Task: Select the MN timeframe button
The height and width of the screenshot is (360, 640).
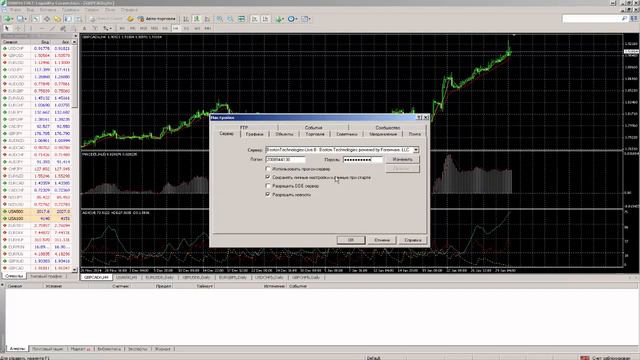Action: [x=208, y=28]
